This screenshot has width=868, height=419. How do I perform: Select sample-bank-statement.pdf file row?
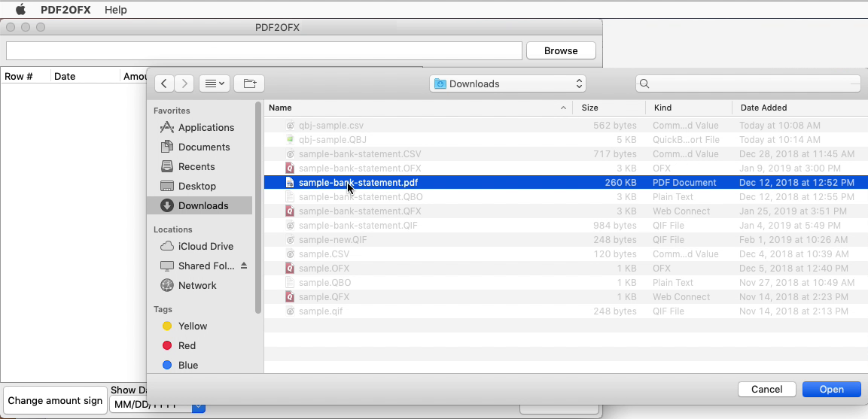coord(566,183)
